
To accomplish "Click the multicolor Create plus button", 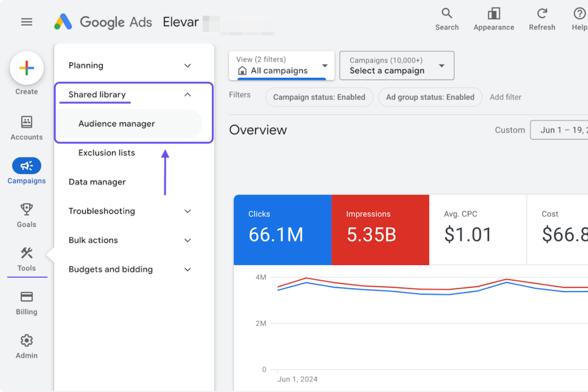I will [x=26, y=68].
